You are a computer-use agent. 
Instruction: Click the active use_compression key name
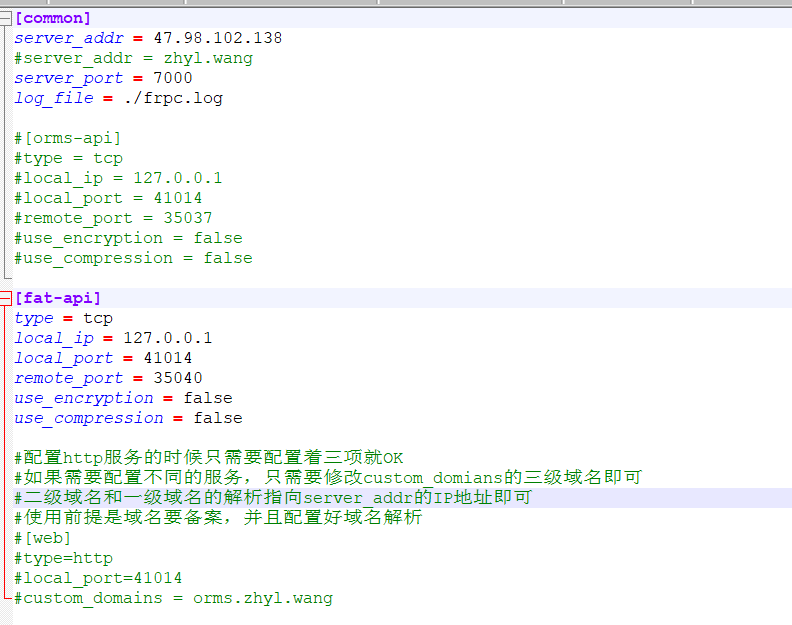(x=89, y=418)
